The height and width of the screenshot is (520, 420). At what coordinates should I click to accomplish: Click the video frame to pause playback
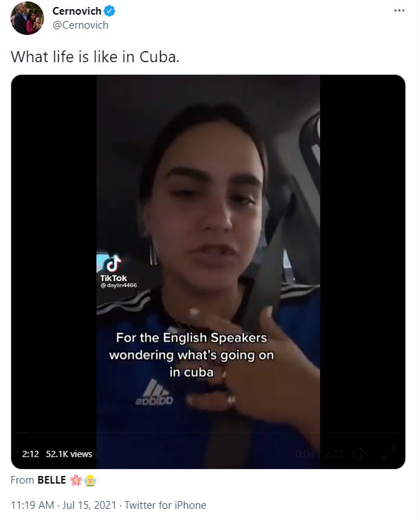point(208,232)
